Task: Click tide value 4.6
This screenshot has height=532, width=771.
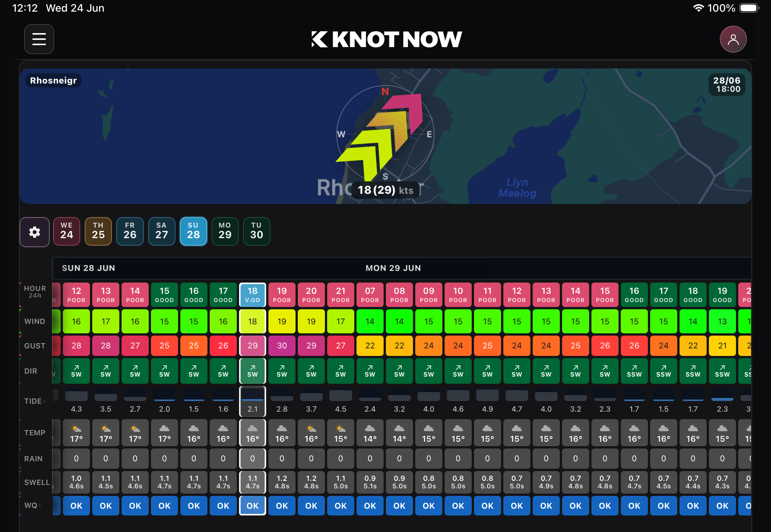Action: (458, 409)
